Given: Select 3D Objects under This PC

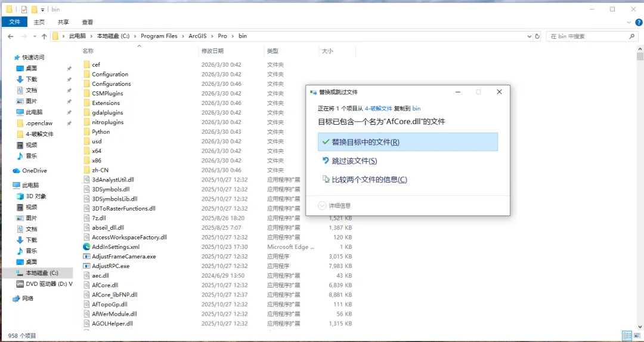Looking at the screenshot, I should [36, 196].
